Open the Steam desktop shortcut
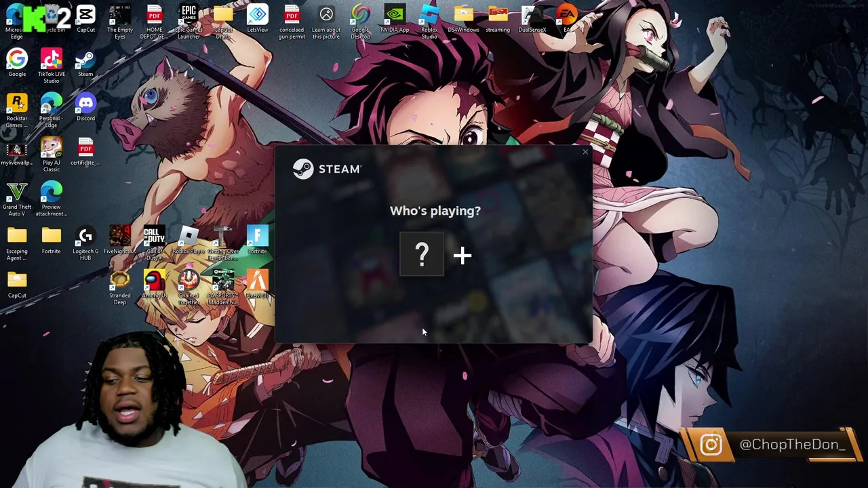This screenshot has width=868, height=488. 85,63
